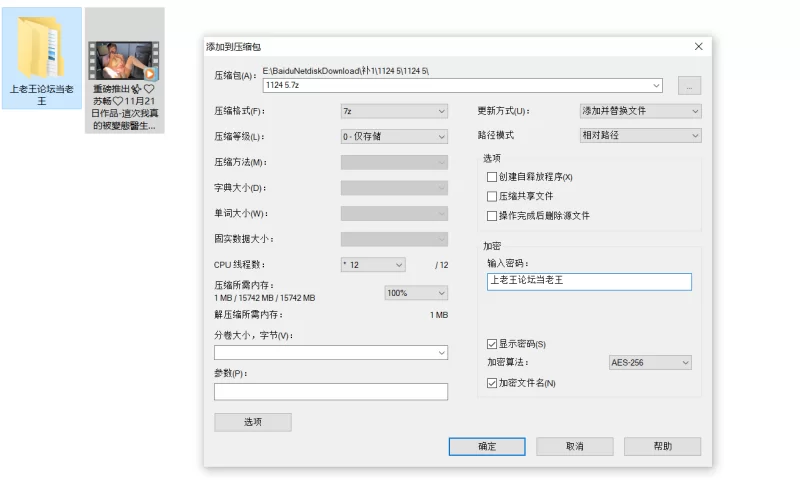Click the disabled 字典大小 dropdown
Image resolution: width=800 pixels, height=490 pixels.
click(394, 188)
